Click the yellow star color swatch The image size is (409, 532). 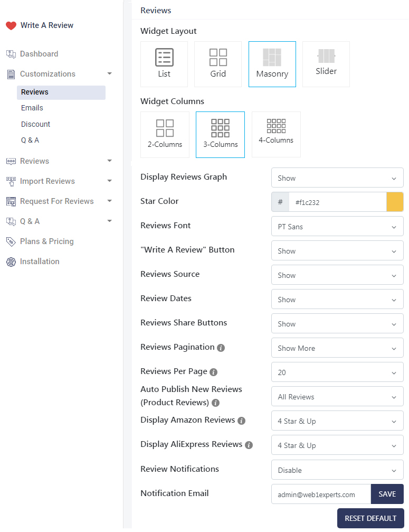(x=395, y=202)
